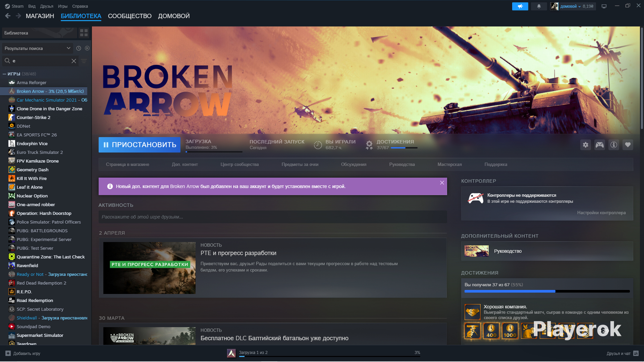Click the Big Picture mode monitor icon
644x362 pixels.
tap(604, 6)
